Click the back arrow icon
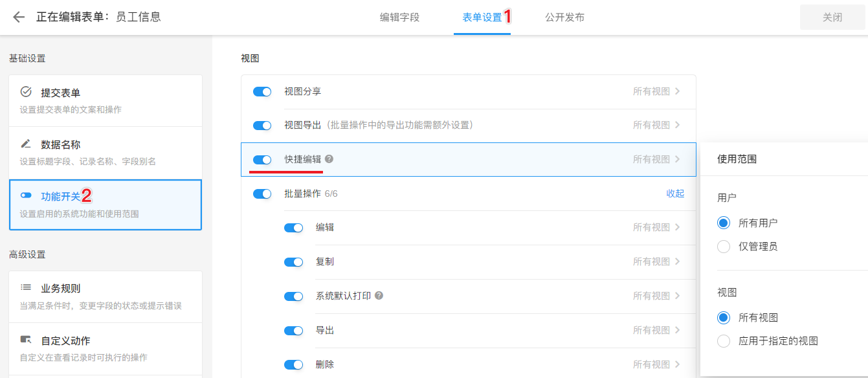The width and height of the screenshot is (868, 378). coord(19,17)
